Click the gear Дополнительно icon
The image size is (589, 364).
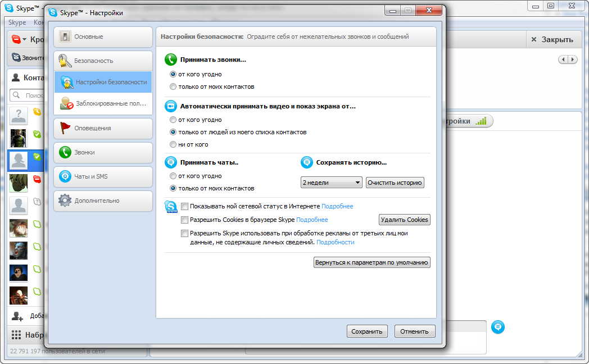(x=65, y=201)
